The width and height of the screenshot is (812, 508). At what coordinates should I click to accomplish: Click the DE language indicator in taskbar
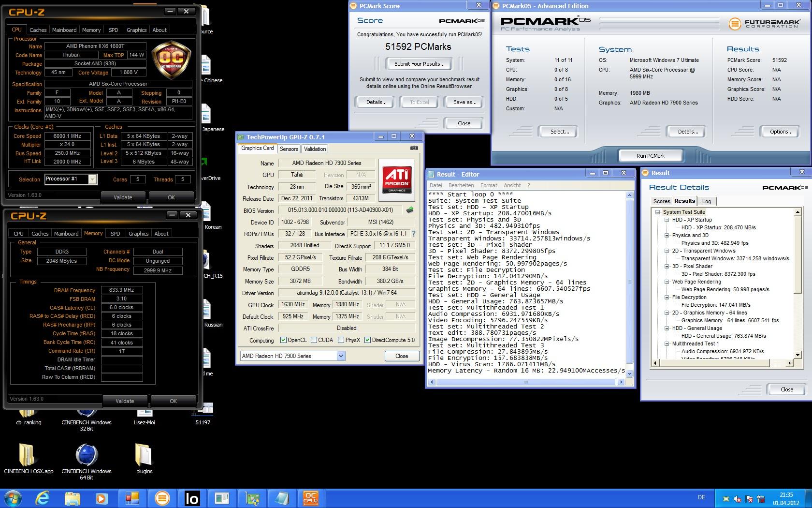tap(701, 497)
